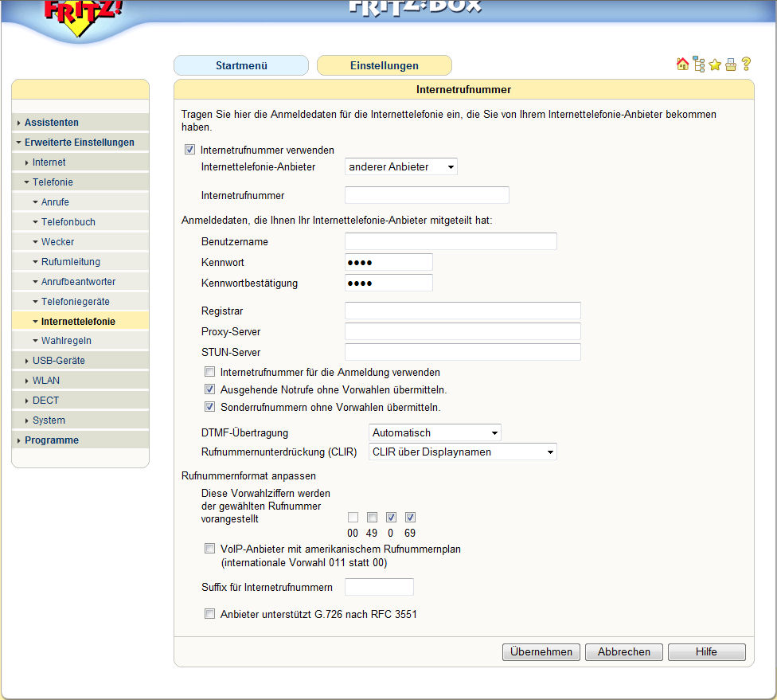Focus the Proxy-Server input field

pyautogui.click(x=463, y=331)
